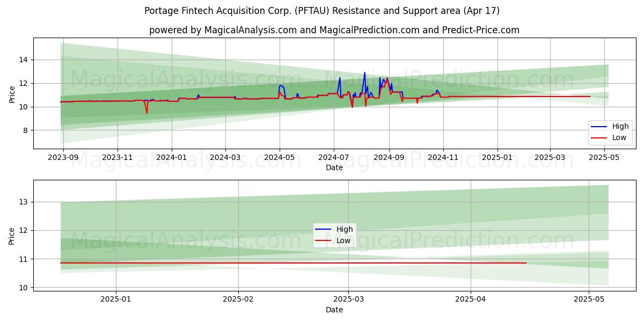
Task: Click the '2023-09' x-axis label
Action: coord(63,158)
